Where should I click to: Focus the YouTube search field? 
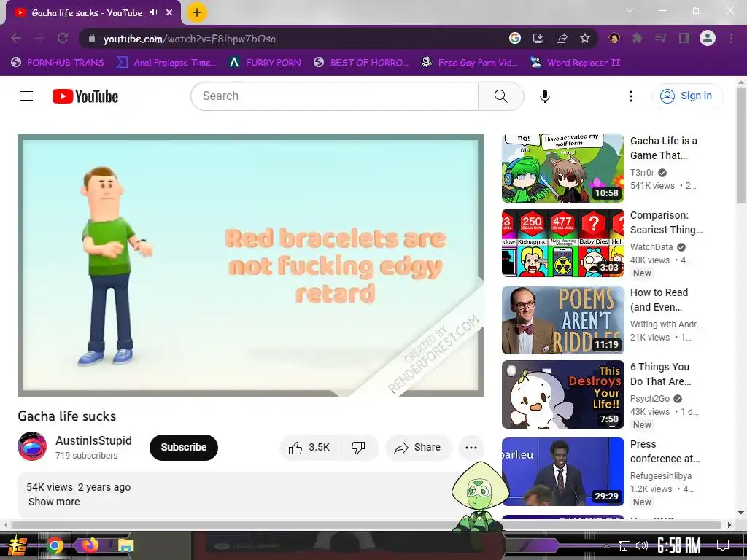point(334,96)
